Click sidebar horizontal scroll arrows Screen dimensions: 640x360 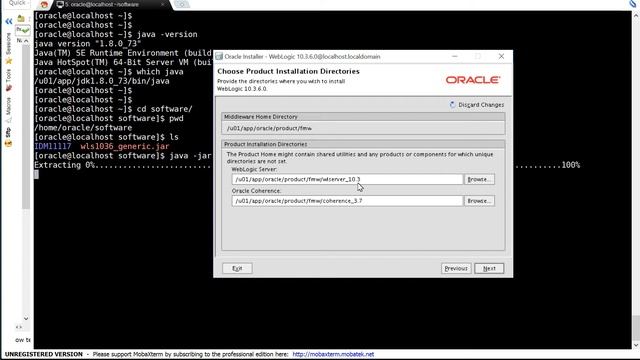[x=18, y=327]
